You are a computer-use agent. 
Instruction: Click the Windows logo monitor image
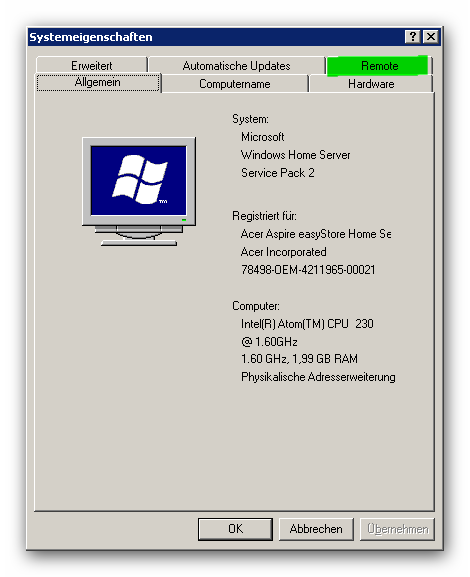[139, 191]
